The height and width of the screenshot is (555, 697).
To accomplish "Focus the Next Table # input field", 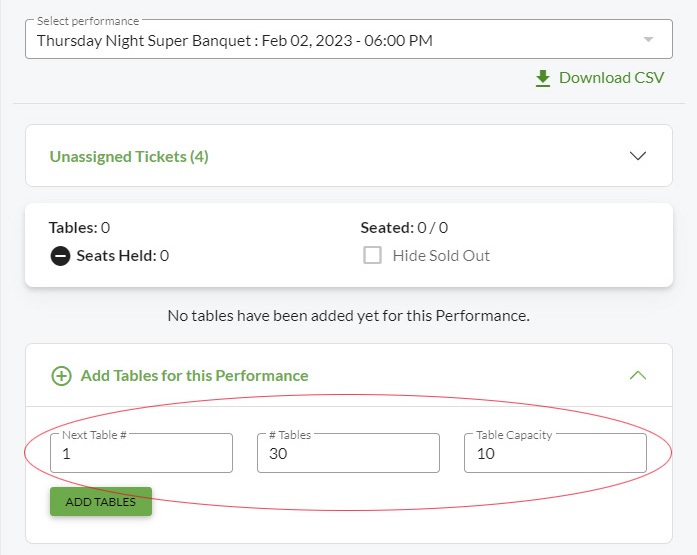I will (x=141, y=453).
